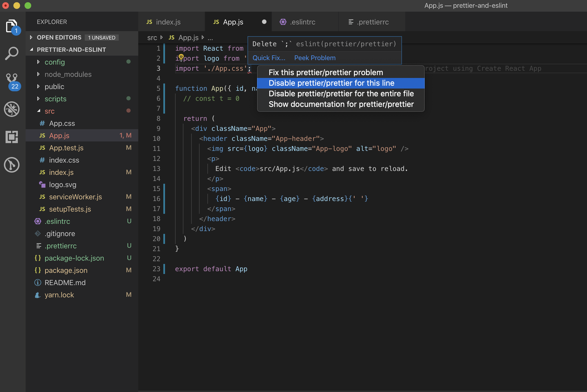Image resolution: width=587 pixels, height=392 pixels.
Task: Switch to the index.js tab
Action: 168,22
